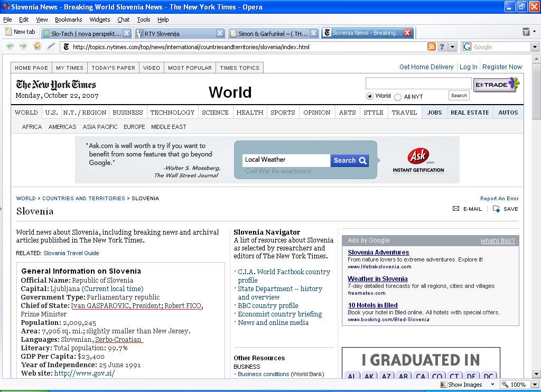Click the Local Weather Ask search field
The height and width of the screenshot is (392, 541).
pos(286,160)
